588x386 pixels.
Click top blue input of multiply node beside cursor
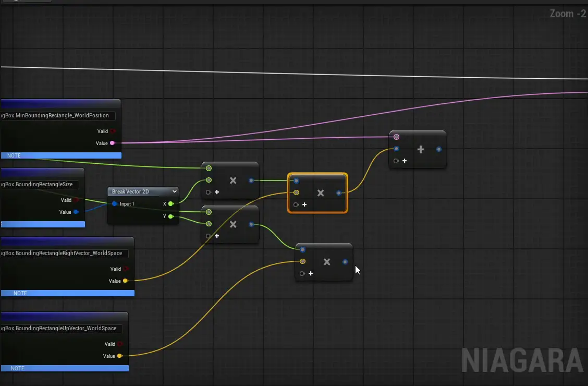(303, 249)
